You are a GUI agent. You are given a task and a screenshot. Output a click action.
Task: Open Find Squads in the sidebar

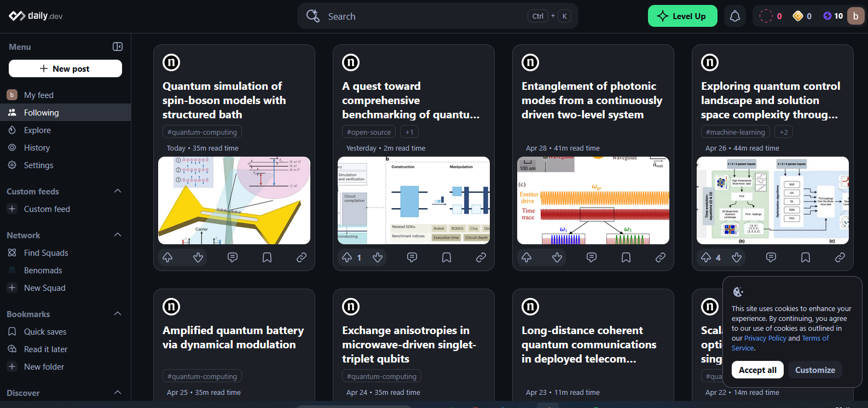pyautogui.click(x=66, y=252)
